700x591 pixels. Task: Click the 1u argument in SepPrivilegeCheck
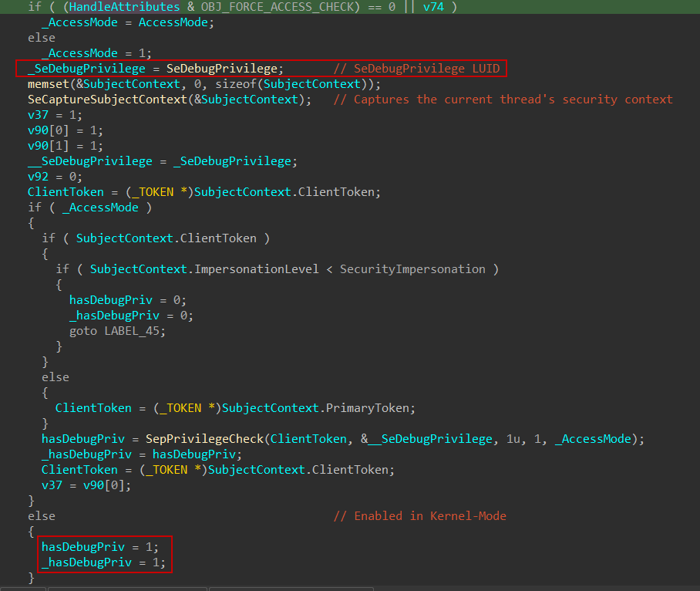click(x=513, y=439)
